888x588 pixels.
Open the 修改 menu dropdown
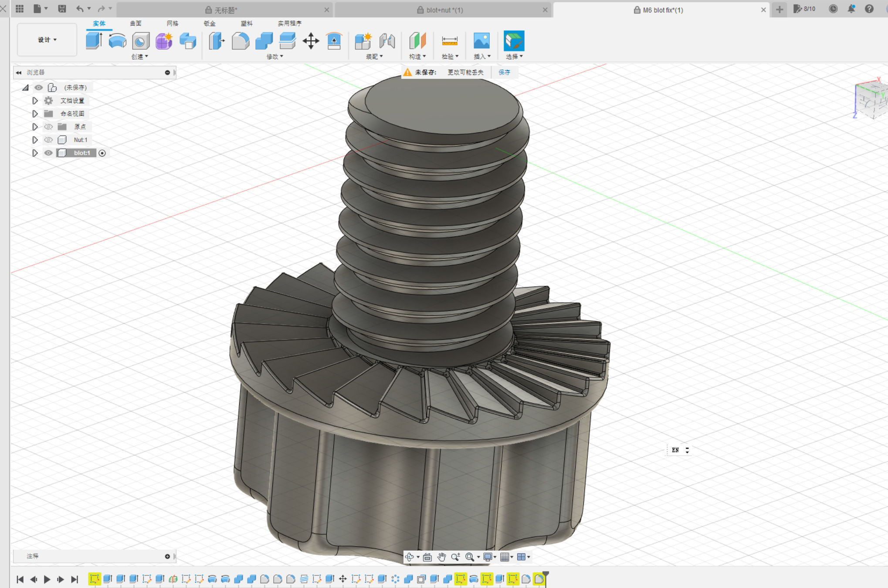point(275,57)
